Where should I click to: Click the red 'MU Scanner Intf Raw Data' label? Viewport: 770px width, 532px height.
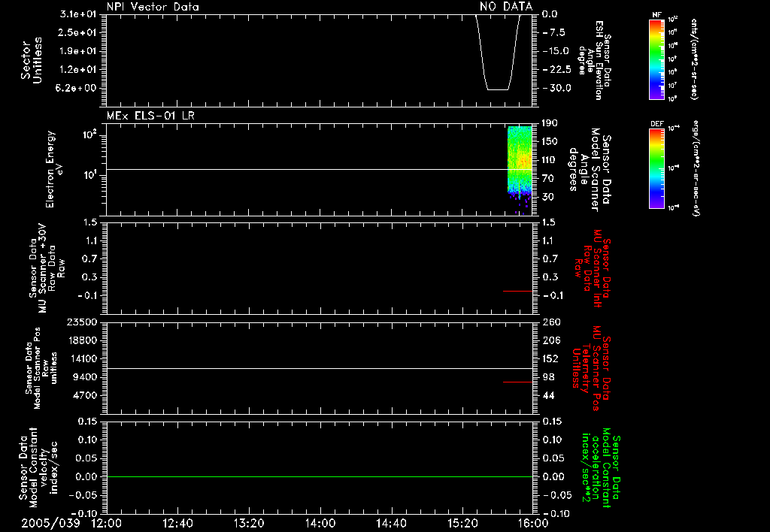click(594, 268)
